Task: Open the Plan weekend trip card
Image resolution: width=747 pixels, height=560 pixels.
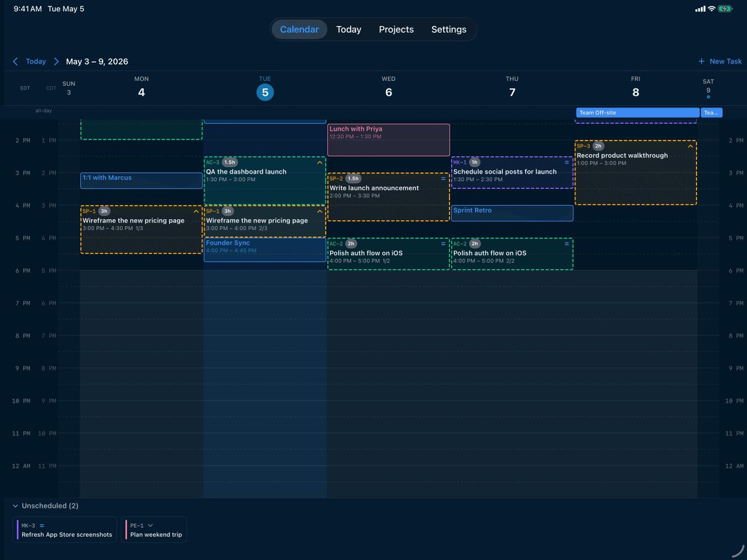Action: tap(154, 530)
